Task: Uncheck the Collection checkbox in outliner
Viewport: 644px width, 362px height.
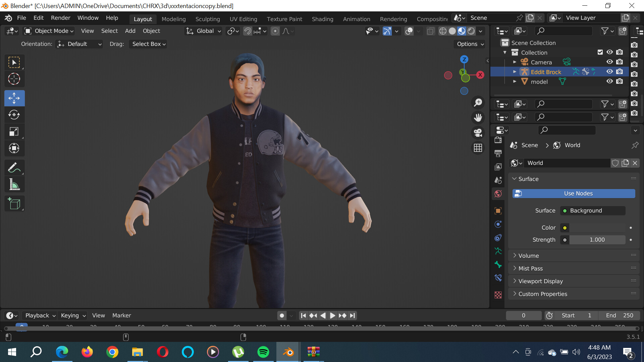Action: click(x=600, y=52)
